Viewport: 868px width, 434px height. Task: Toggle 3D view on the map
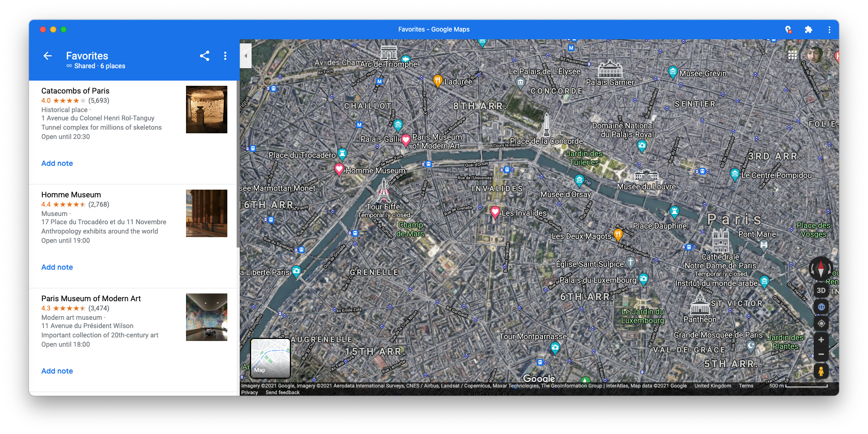click(821, 290)
